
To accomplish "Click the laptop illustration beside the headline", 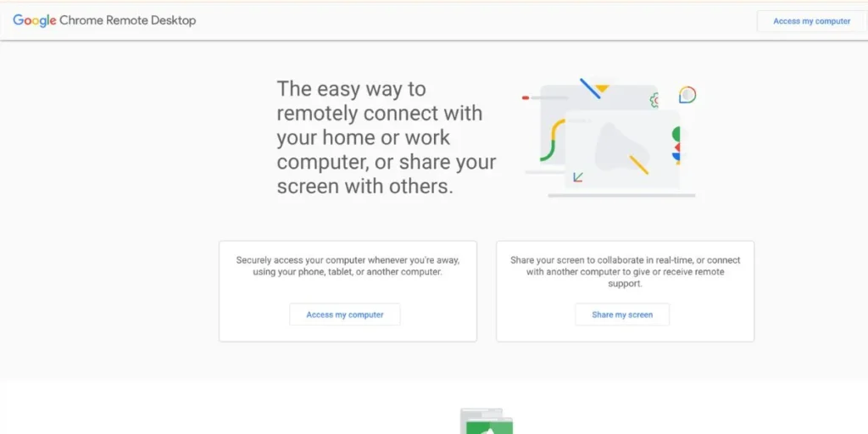I will tap(609, 137).
